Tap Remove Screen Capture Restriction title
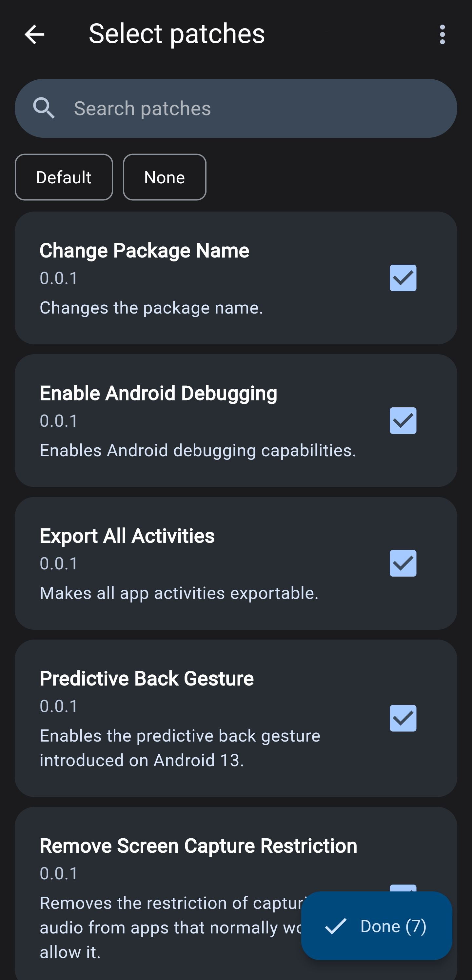The width and height of the screenshot is (472, 980). [198, 846]
